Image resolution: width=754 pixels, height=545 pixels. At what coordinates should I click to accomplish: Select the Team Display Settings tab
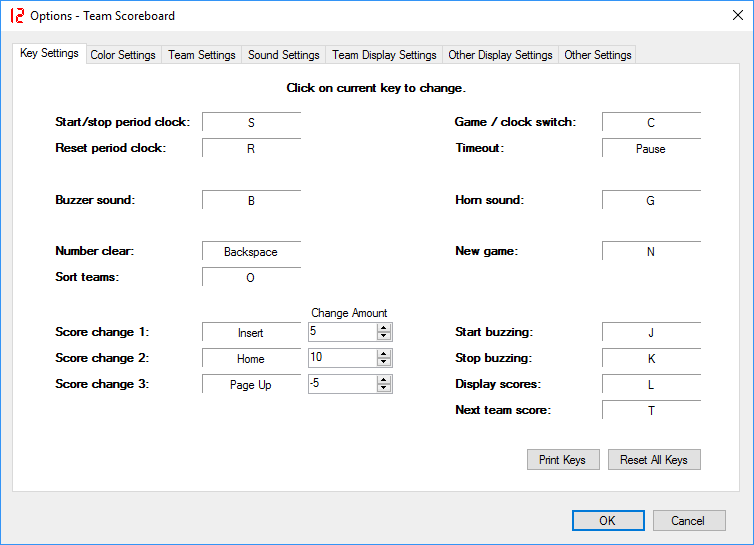pos(384,55)
